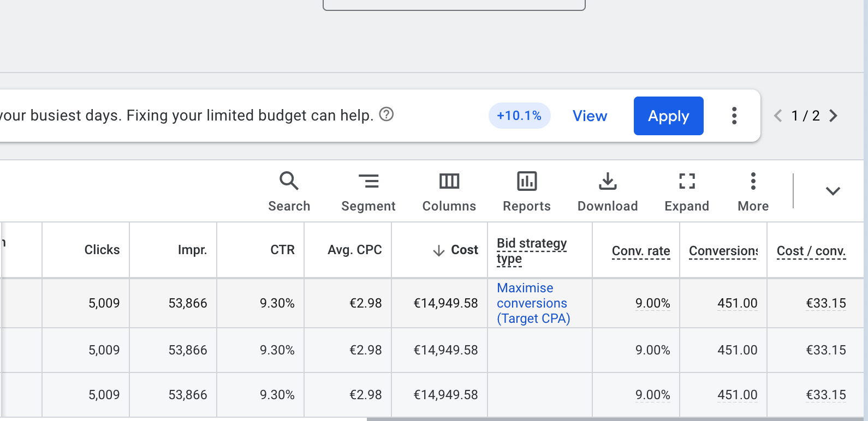Open the Maximise conversions (Target CPA) link
Viewport: 868px width, 421px height.
click(x=533, y=303)
